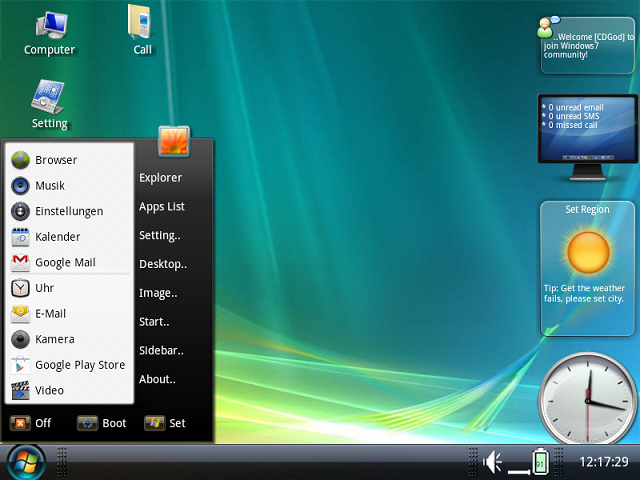
Task: Click the Set Region link
Action: point(587,209)
